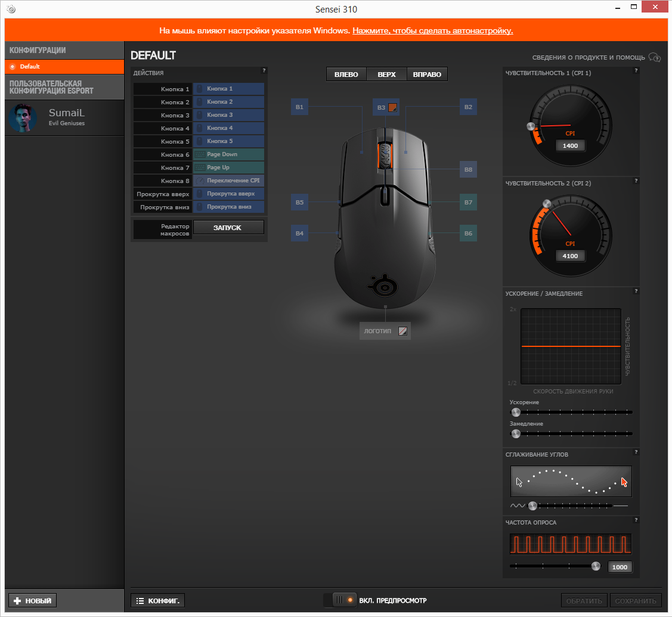672x617 pixels.
Task: Maximize the Sensei 310 window
Action: pos(634,7)
